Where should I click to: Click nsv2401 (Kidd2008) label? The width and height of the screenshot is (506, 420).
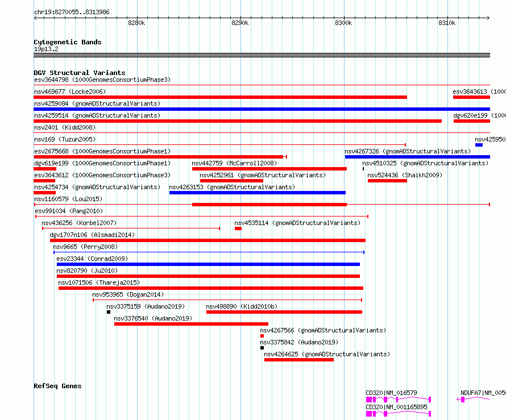coord(65,127)
